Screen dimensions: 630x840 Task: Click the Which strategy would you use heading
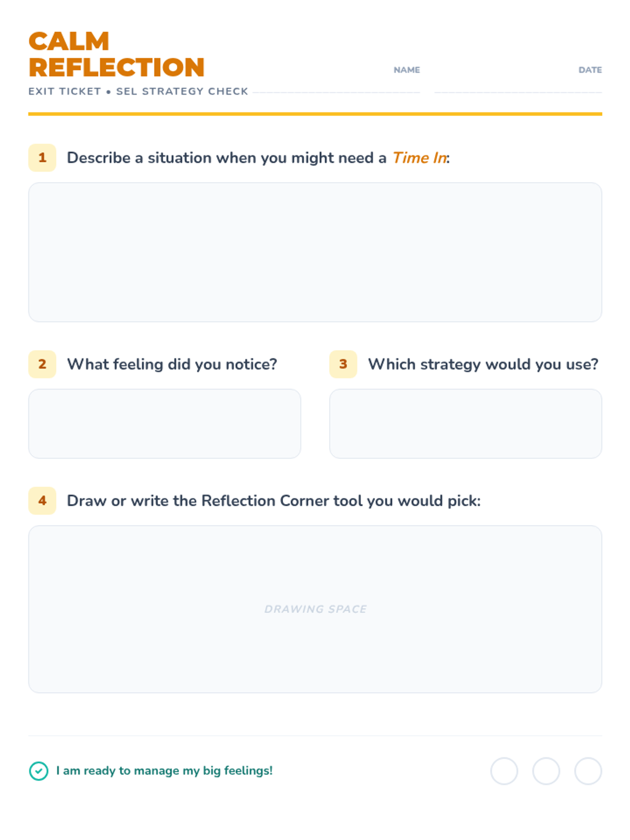click(483, 364)
